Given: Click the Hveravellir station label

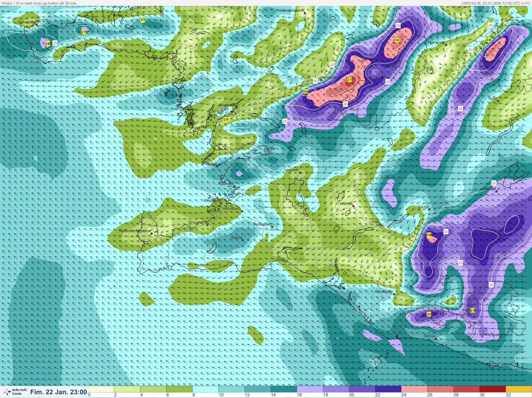Looking at the screenshot, I should tap(437, 42).
